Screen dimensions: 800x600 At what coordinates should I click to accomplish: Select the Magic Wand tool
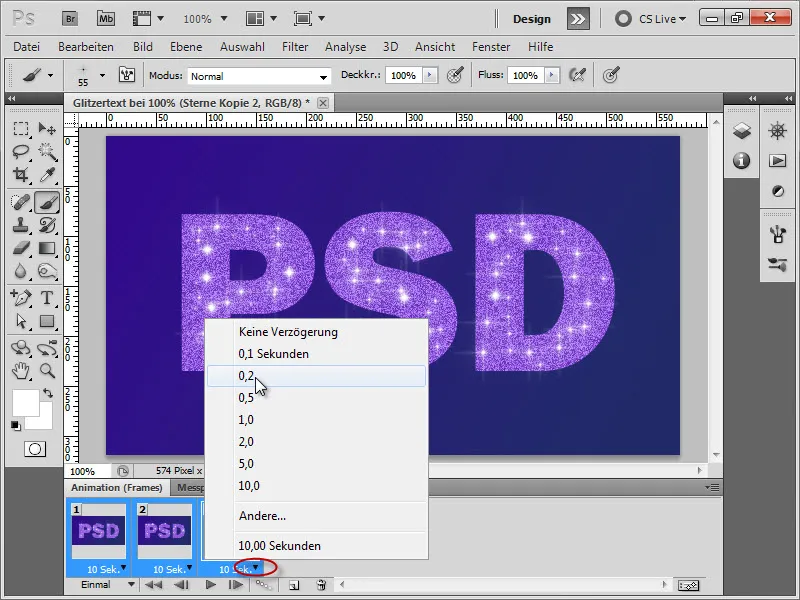47,152
